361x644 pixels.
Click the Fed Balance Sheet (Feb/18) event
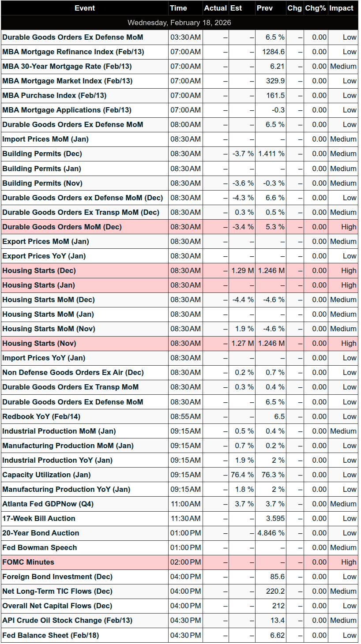pyautogui.click(x=51, y=635)
